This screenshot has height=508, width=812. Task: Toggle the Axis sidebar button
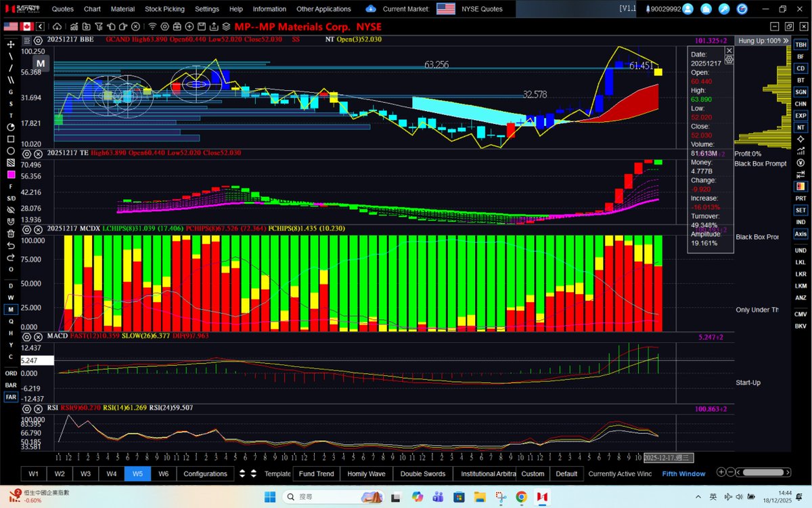(x=800, y=234)
